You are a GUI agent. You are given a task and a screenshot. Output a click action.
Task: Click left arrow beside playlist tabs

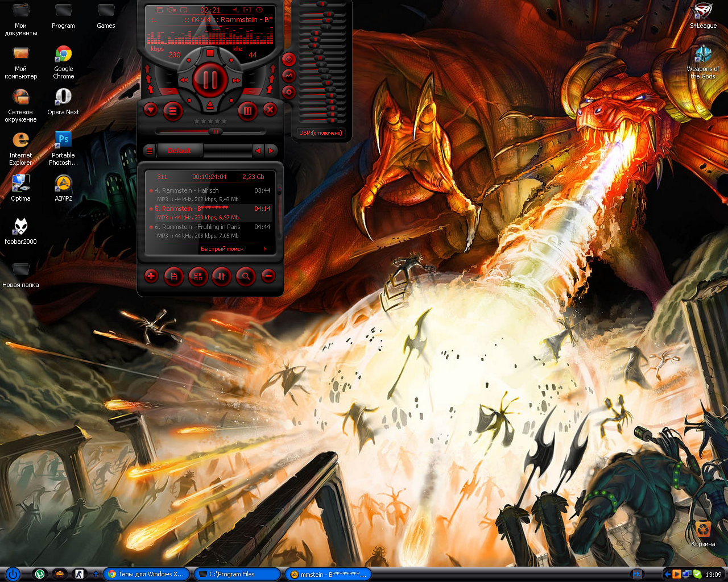tap(258, 151)
